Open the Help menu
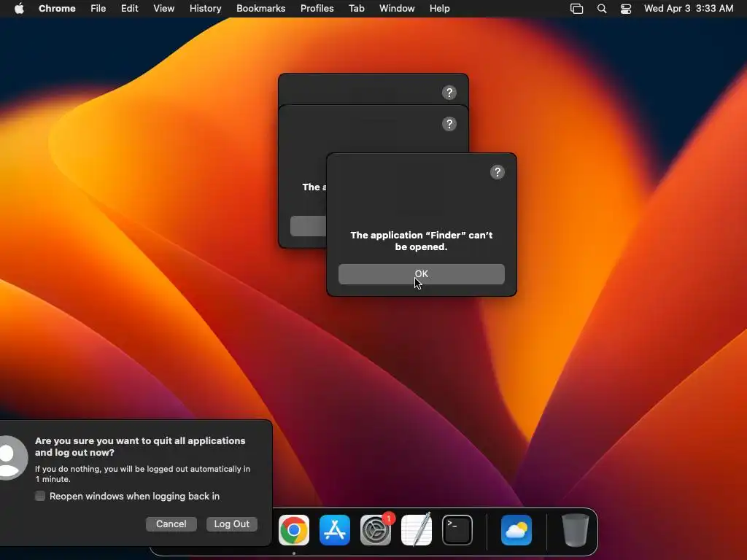 point(439,9)
